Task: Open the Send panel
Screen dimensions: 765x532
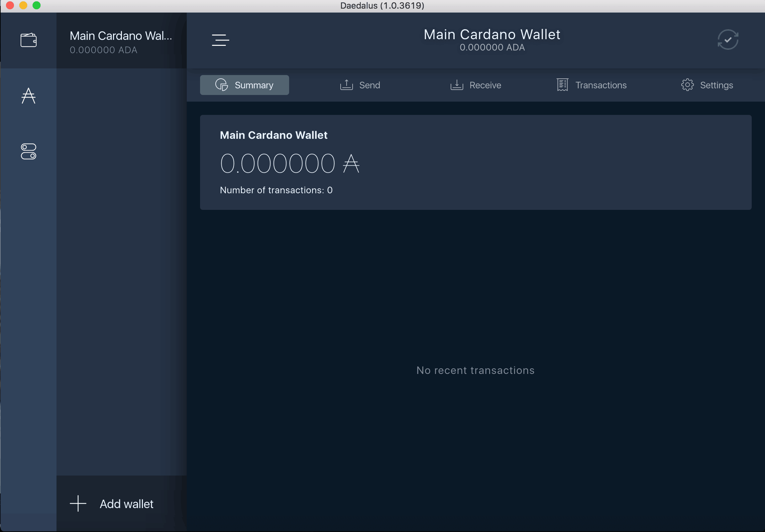Action: pos(361,84)
